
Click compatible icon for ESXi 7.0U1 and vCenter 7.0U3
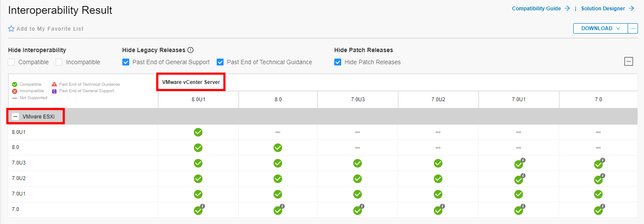[358, 194]
